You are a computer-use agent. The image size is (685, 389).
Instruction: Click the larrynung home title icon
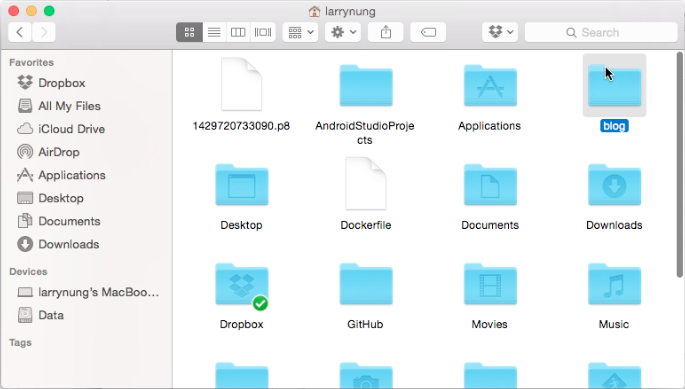[314, 11]
